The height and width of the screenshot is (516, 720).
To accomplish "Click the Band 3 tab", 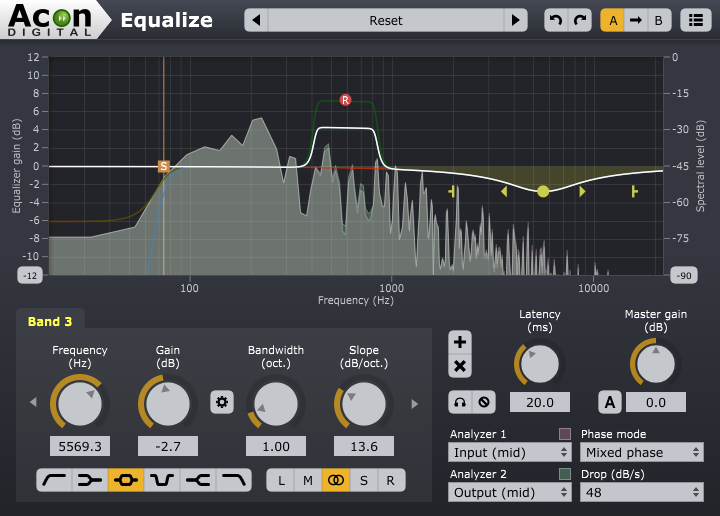I will coord(50,322).
